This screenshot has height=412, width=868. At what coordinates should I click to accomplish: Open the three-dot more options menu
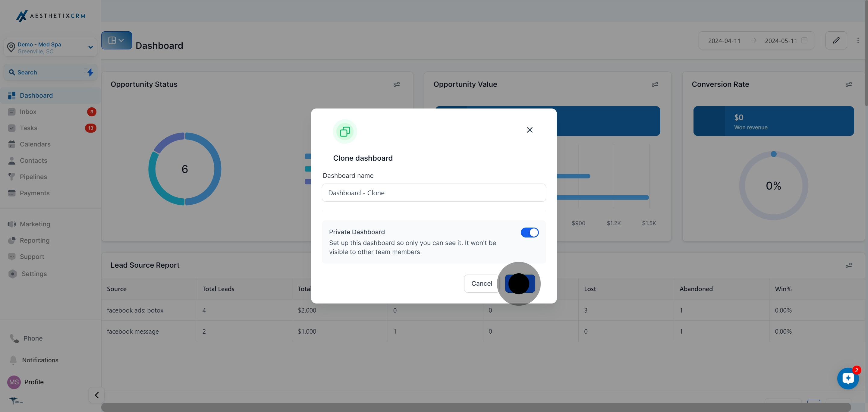pyautogui.click(x=857, y=40)
